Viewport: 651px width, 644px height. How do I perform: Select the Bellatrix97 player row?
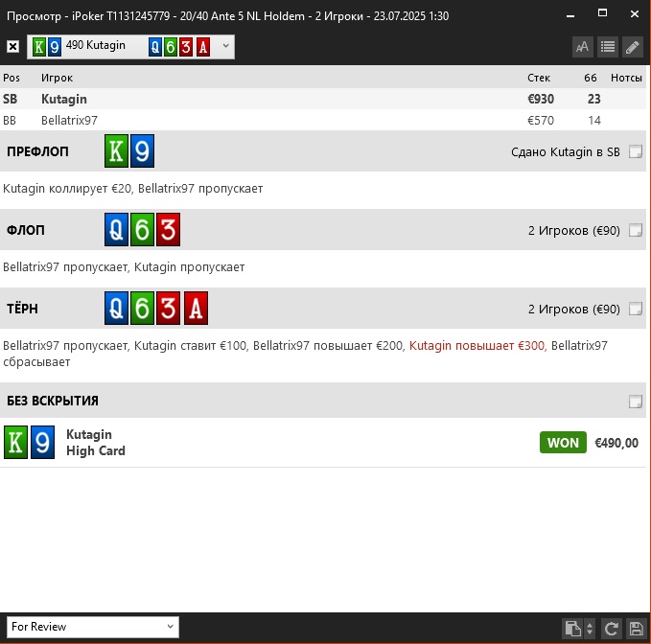[x=322, y=121]
